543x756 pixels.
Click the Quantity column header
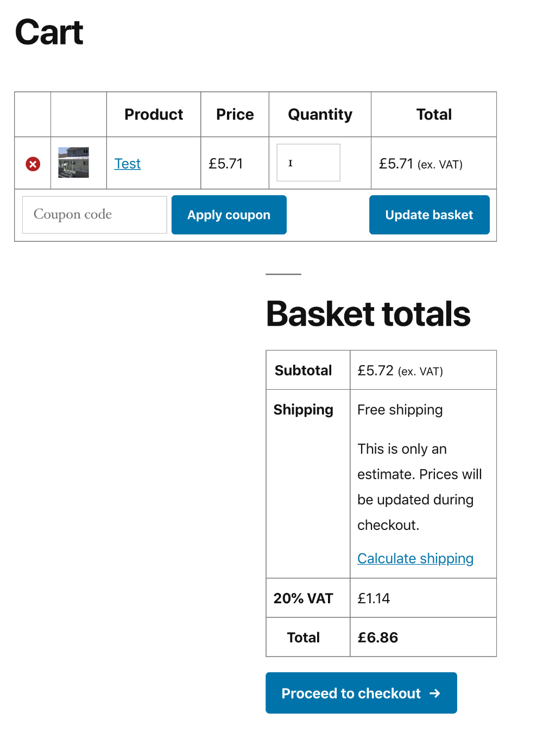pyautogui.click(x=320, y=114)
